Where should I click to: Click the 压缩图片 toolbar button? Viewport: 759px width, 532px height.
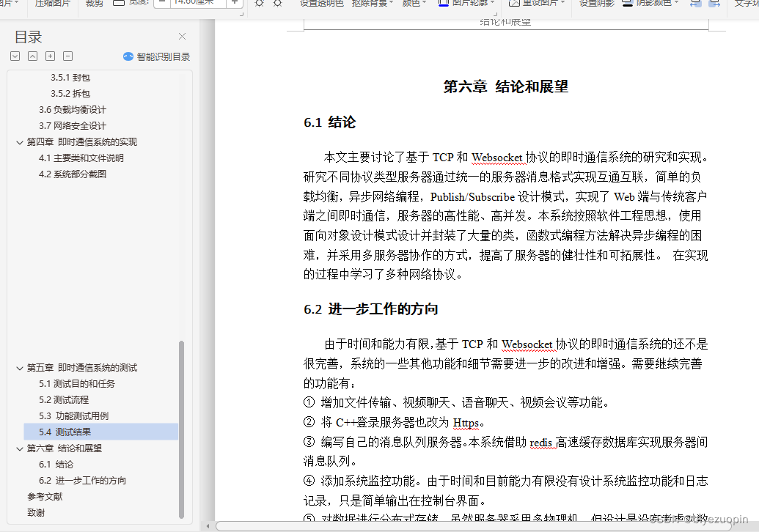(52, 4)
